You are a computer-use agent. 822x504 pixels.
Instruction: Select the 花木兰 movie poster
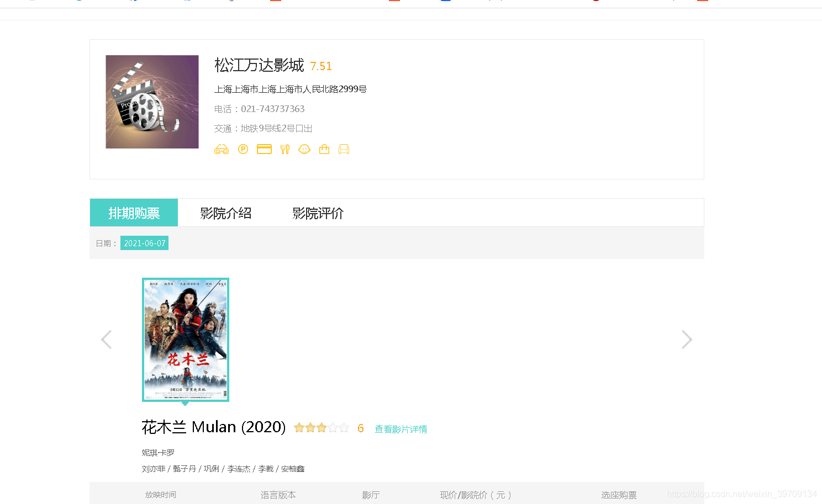[186, 339]
